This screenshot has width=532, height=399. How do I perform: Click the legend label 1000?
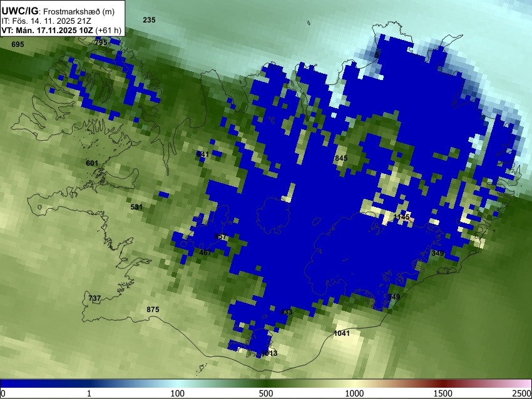354,393
